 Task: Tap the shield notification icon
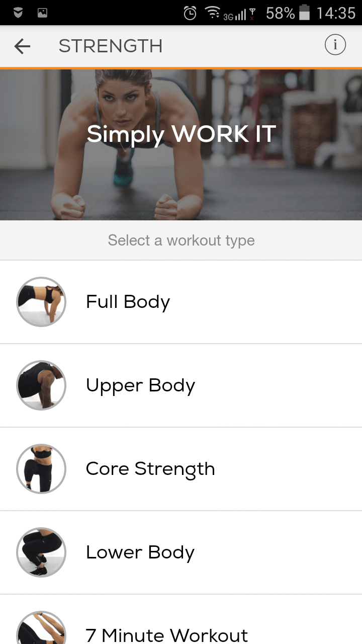coord(18,14)
